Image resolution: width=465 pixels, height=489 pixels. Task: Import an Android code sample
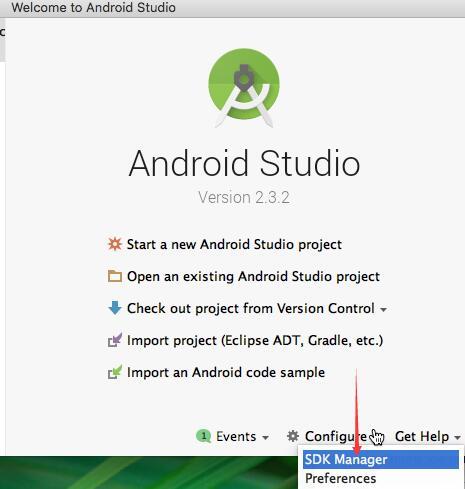click(x=226, y=372)
